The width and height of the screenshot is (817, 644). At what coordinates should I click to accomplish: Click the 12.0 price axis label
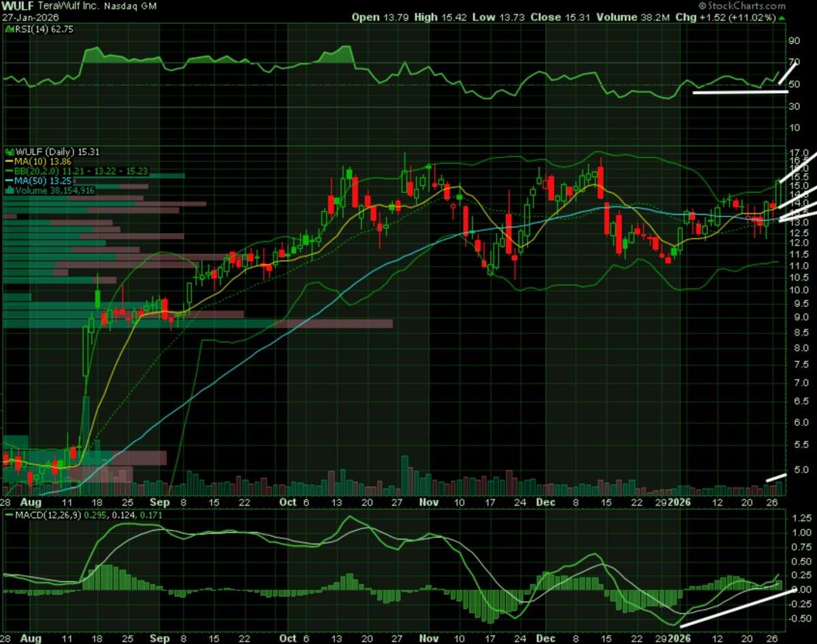coord(797,243)
